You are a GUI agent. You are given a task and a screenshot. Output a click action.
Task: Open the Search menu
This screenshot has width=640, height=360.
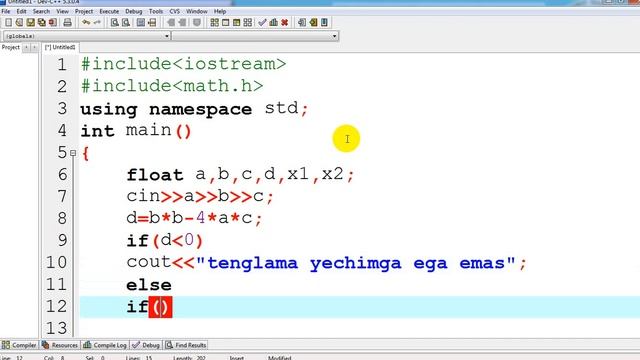coord(41,11)
